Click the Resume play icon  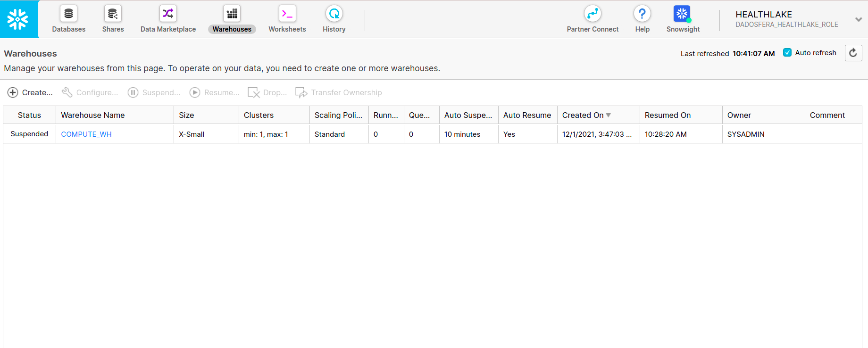pyautogui.click(x=195, y=92)
